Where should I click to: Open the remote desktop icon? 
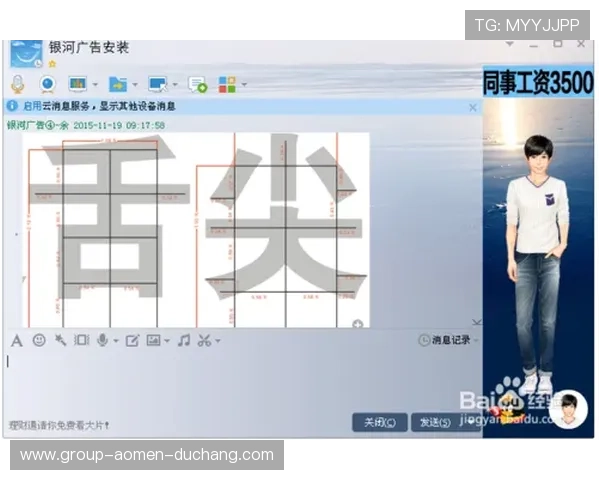[x=158, y=84]
